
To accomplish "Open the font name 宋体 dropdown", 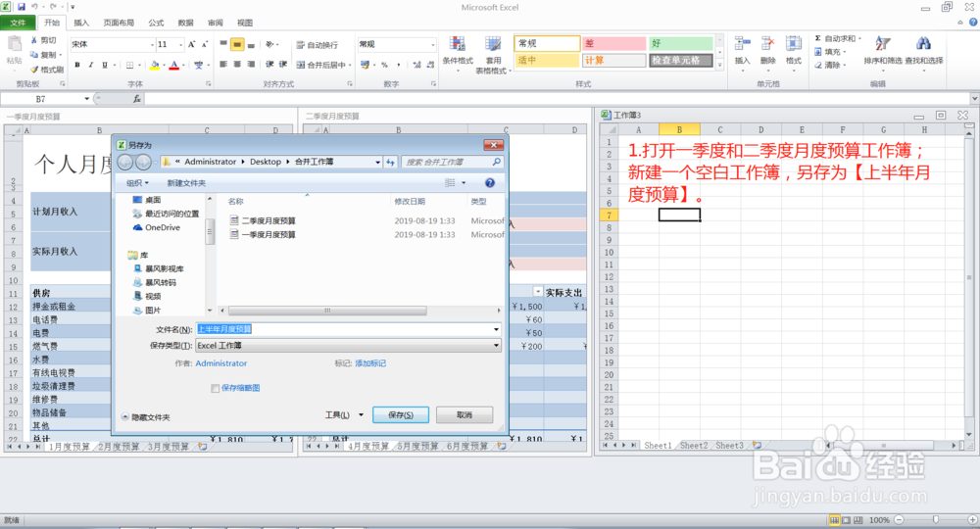I will click(152, 44).
